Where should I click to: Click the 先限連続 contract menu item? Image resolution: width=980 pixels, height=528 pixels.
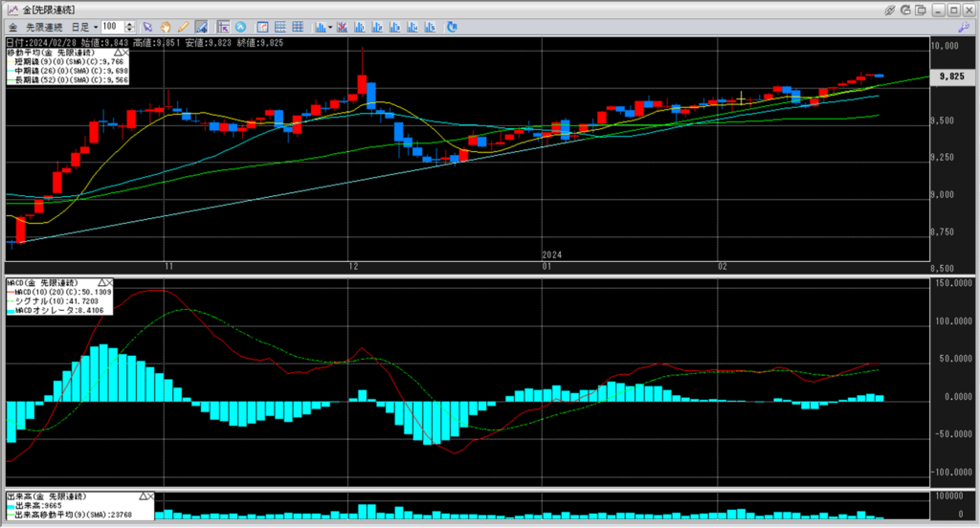coord(45,27)
